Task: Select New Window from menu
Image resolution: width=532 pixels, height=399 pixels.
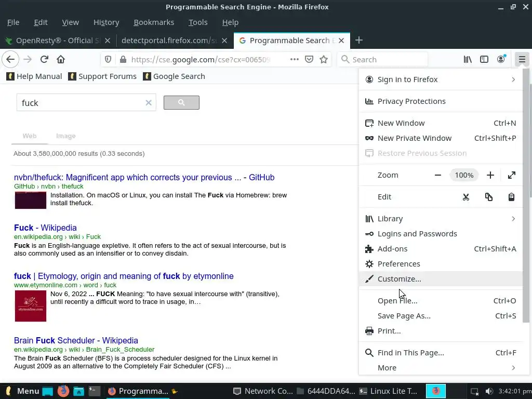Action: 441,123
